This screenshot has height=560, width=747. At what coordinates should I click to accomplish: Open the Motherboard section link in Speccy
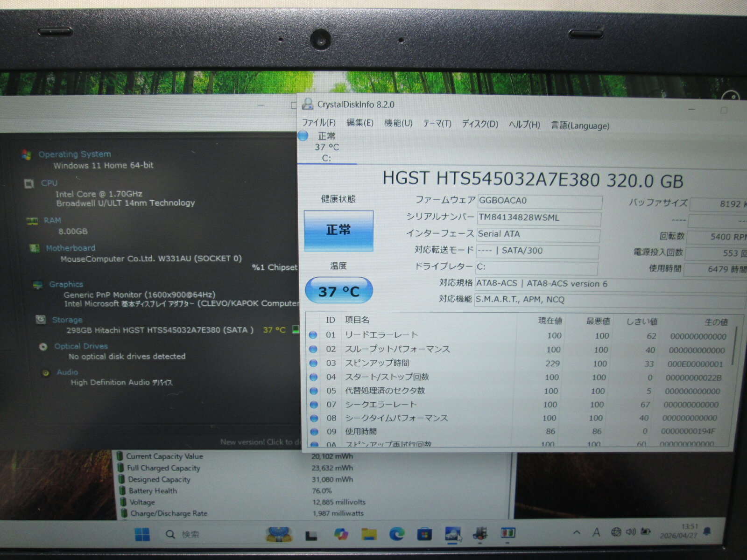pyautogui.click(x=70, y=248)
